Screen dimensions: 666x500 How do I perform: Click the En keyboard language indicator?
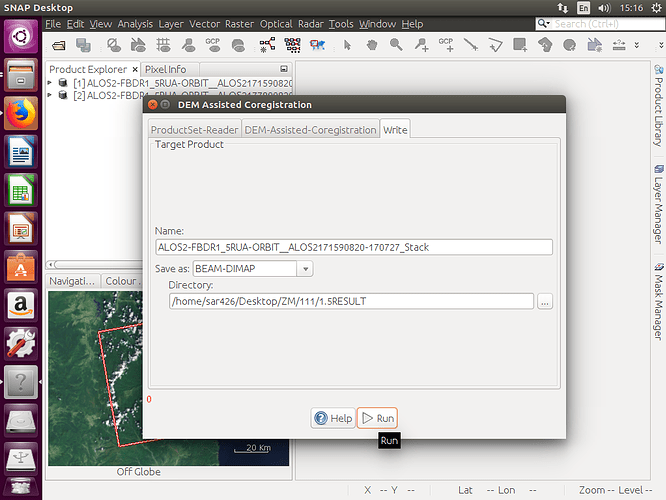pos(584,8)
